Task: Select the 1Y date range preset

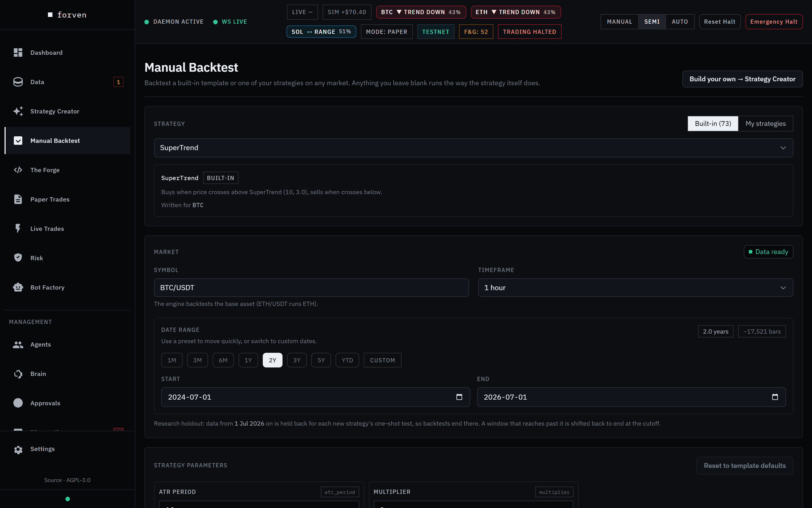Action: [248, 360]
